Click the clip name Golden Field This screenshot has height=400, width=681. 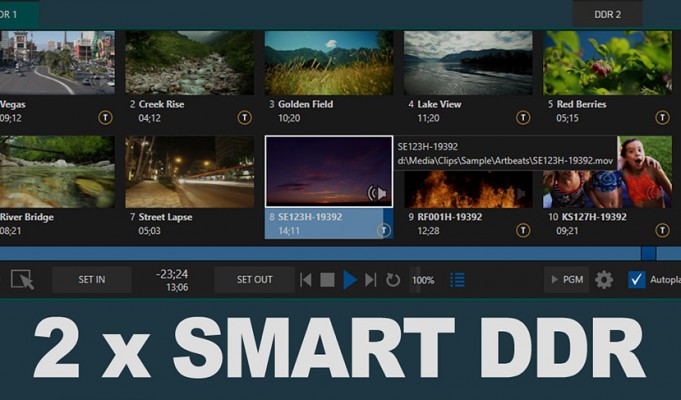pyautogui.click(x=305, y=104)
